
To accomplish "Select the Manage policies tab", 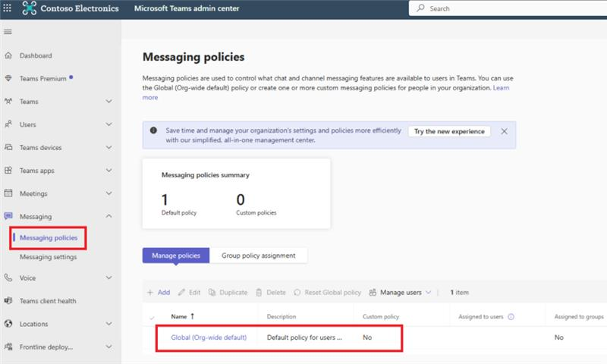I will (176, 256).
